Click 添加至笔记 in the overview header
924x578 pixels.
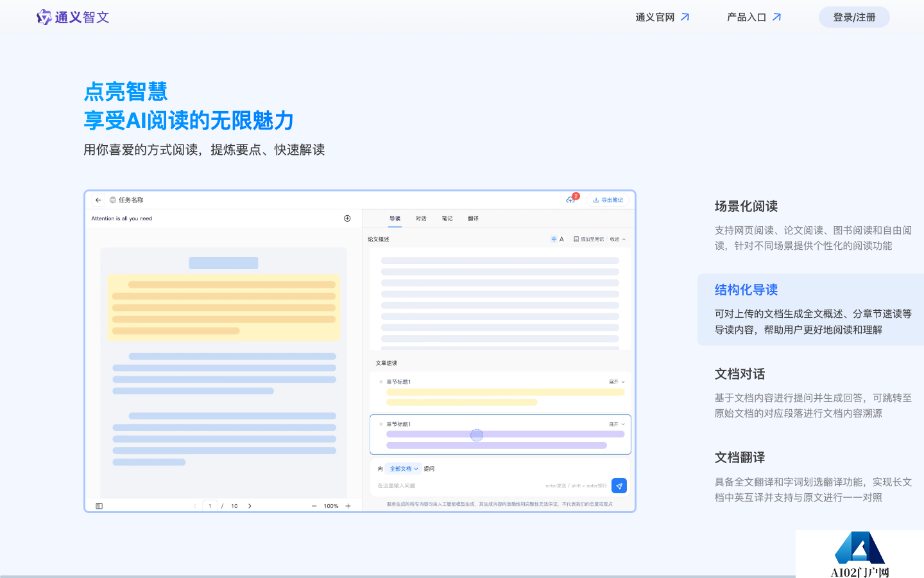coord(588,239)
